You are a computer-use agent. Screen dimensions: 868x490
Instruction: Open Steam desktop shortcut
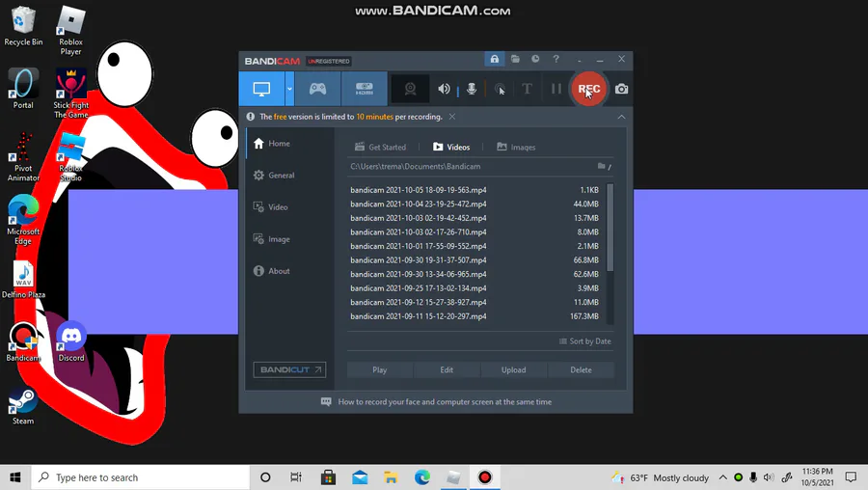pos(23,405)
